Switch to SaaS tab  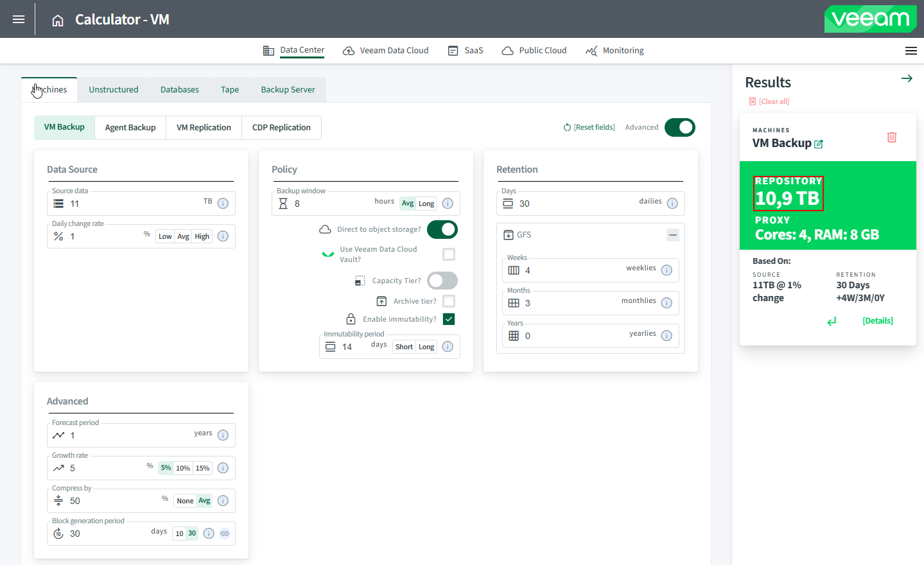(x=466, y=51)
